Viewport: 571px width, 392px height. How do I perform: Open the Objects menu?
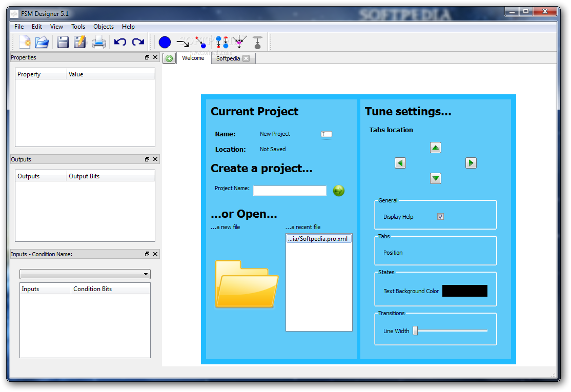(x=104, y=27)
